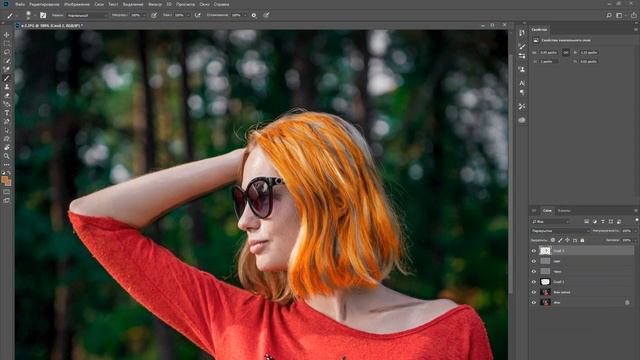Image resolution: width=640 pixels, height=360 pixels.
Task: Link width and height in Properties
Action: coord(566,53)
